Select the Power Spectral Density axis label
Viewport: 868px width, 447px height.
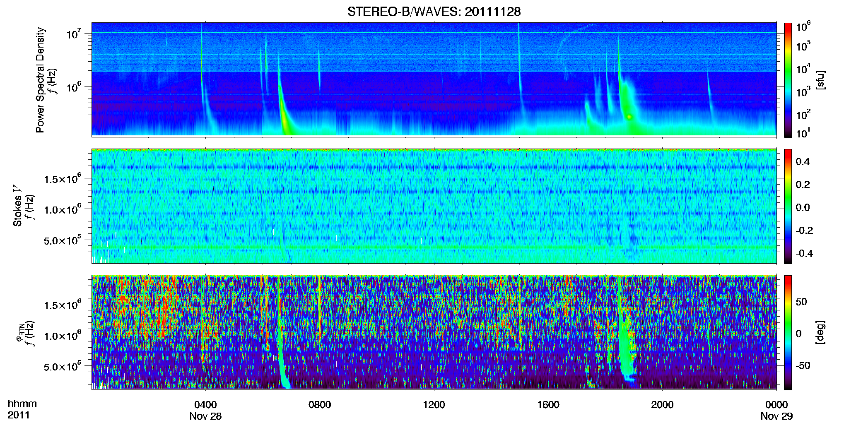[x=40, y=80]
